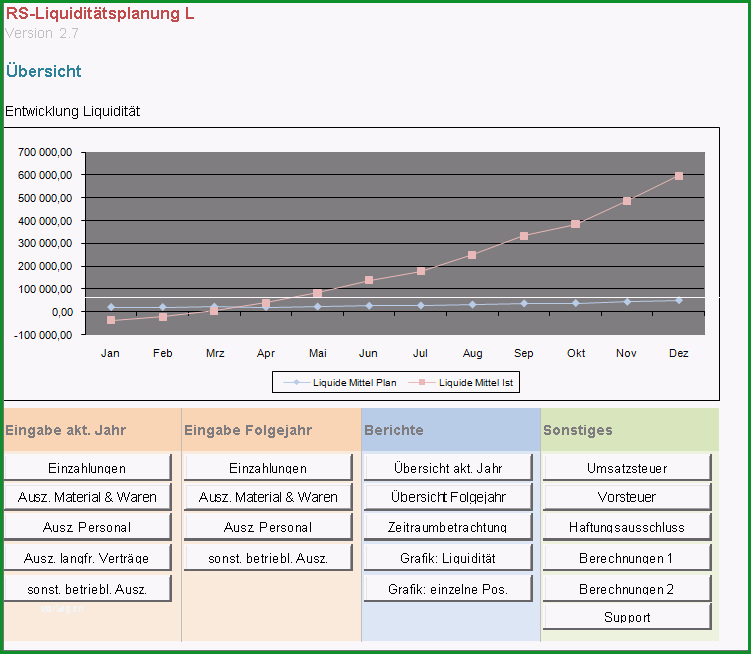Select the Mrz axis label
The width and height of the screenshot is (751, 654).
[x=215, y=353]
